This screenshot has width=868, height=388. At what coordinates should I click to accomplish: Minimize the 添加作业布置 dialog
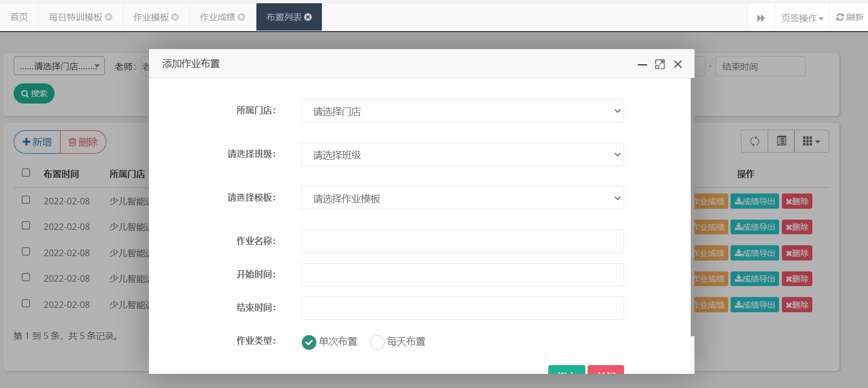[642, 64]
